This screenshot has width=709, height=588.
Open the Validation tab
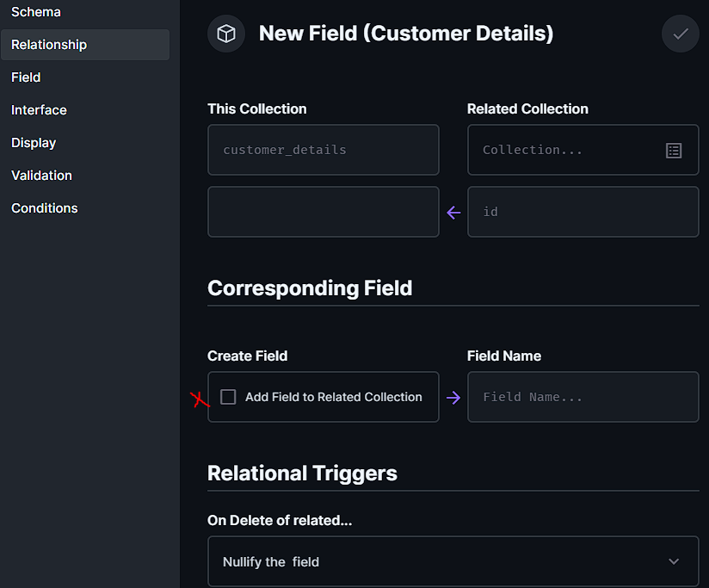pyautogui.click(x=41, y=176)
